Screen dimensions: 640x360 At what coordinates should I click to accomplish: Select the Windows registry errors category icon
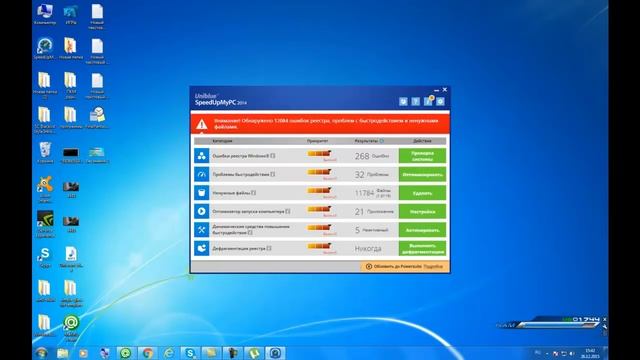click(x=202, y=156)
